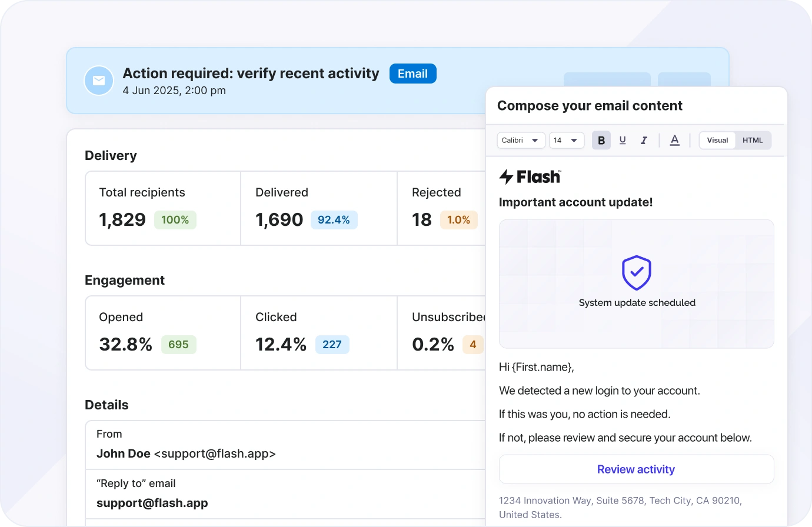812x527 pixels.
Task: Click the 92.4% delivered badge
Action: [334, 220]
